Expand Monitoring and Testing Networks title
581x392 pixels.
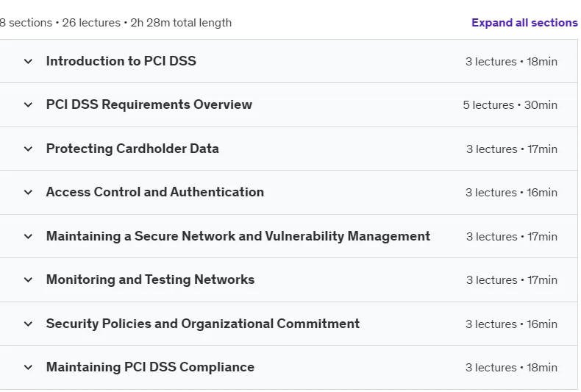150,279
